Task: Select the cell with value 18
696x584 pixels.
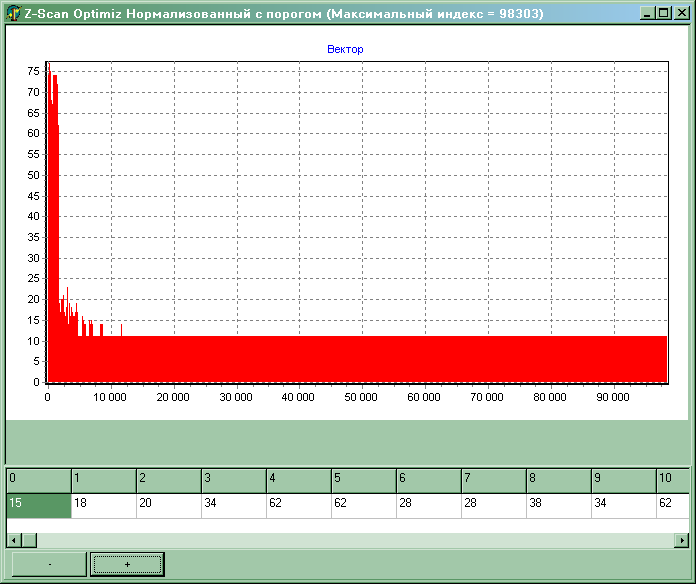Action: pyautogui.click(x=104, y=505)
